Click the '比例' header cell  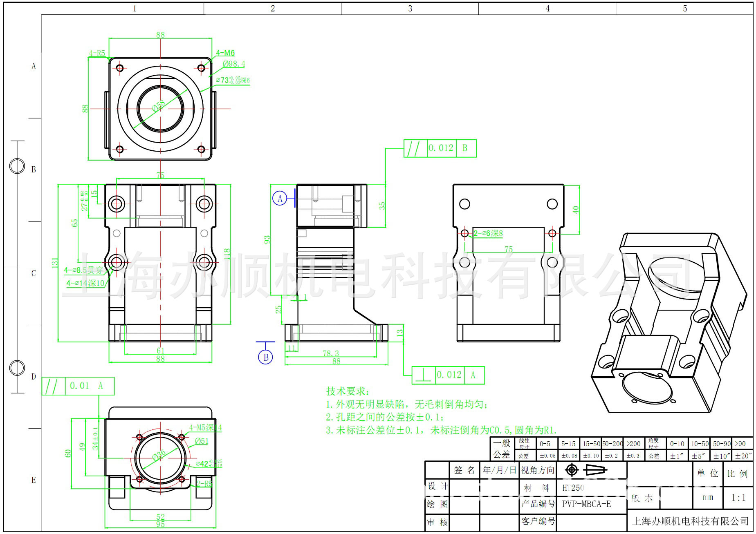(738, 474)
